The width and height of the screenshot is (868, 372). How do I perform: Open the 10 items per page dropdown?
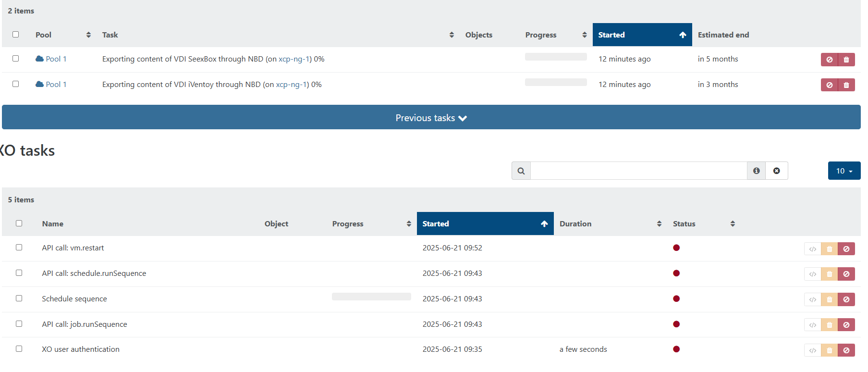(844, 171)
